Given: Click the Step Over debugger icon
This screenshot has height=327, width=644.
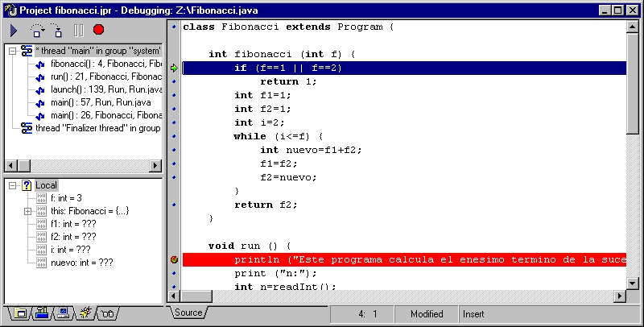Looking at the screenshot, I should (x=36, y=31).
